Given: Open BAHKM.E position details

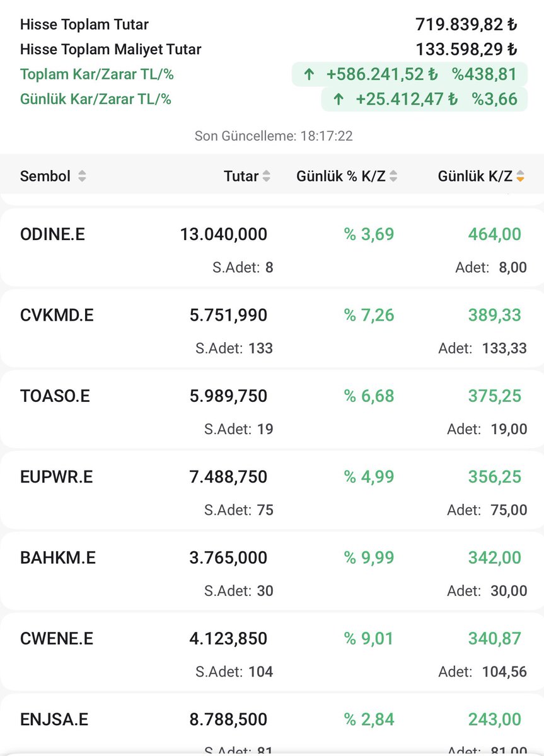Looking at the screenshot, I should click(x=272, y=571).
